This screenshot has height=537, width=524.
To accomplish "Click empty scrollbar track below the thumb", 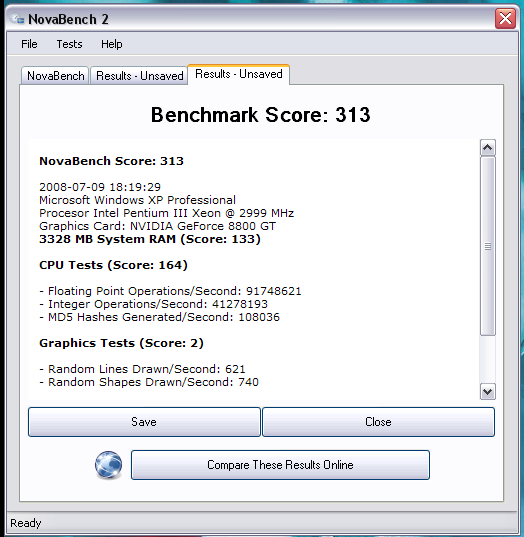I will [488, 359].
